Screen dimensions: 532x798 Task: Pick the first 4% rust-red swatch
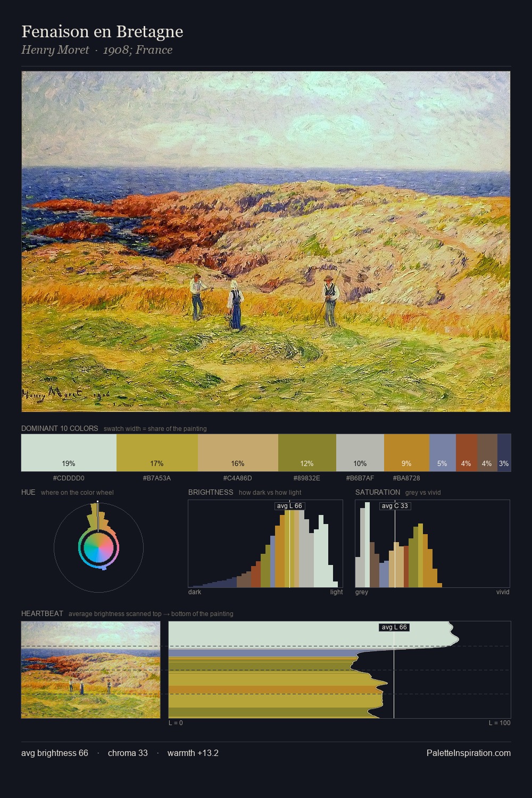coord(467,453)
